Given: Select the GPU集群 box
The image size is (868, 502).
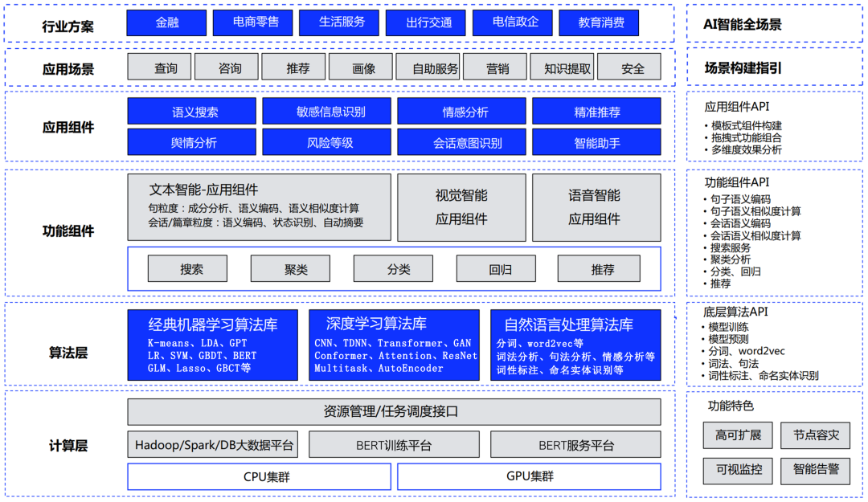Looking at the screenshot, I should pos(529,476).
